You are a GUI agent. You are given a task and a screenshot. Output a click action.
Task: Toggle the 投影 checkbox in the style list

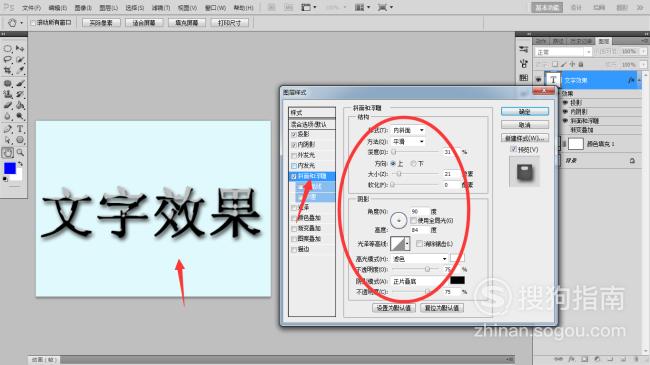[x=294, y=134]
